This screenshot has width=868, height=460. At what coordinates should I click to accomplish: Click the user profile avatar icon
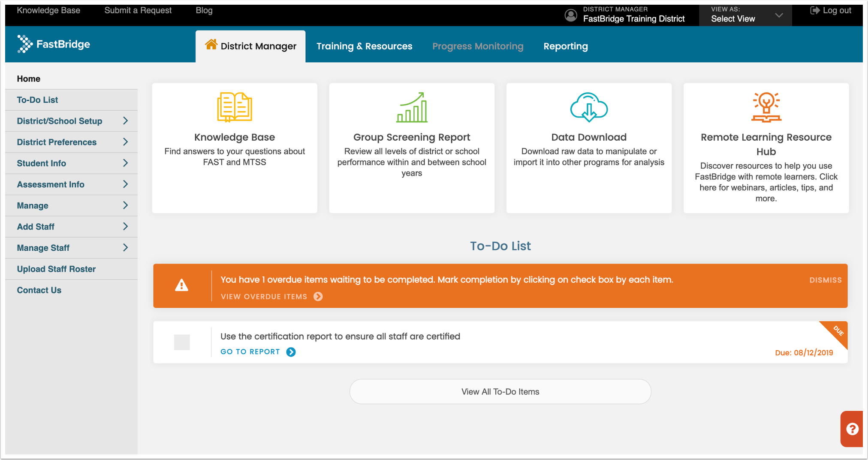point(571,15)
